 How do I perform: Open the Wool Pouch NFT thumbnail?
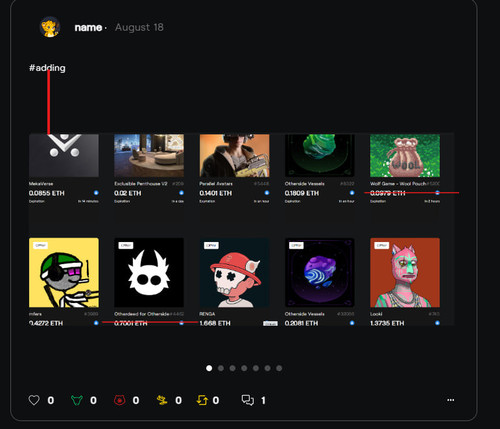[x=405, y=155]
